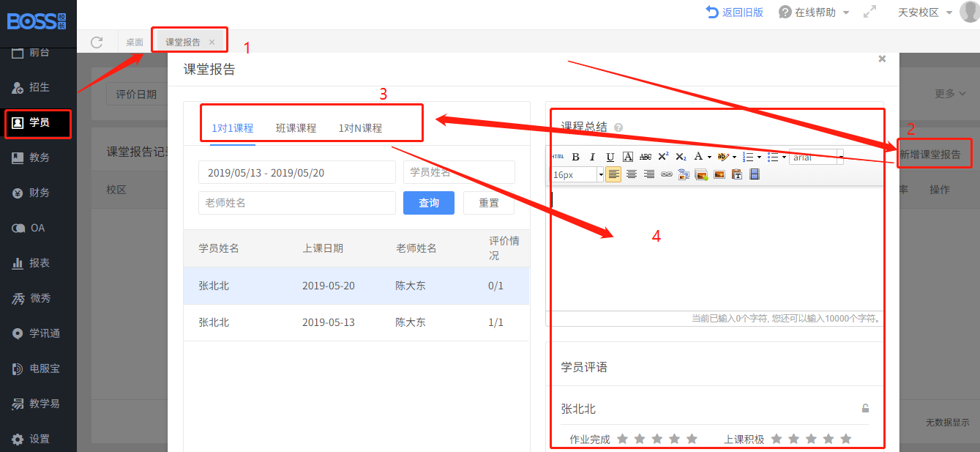Insert single image icon
Image resolution: width=980 pixels, height=452 pixels.
pos(719,174)
